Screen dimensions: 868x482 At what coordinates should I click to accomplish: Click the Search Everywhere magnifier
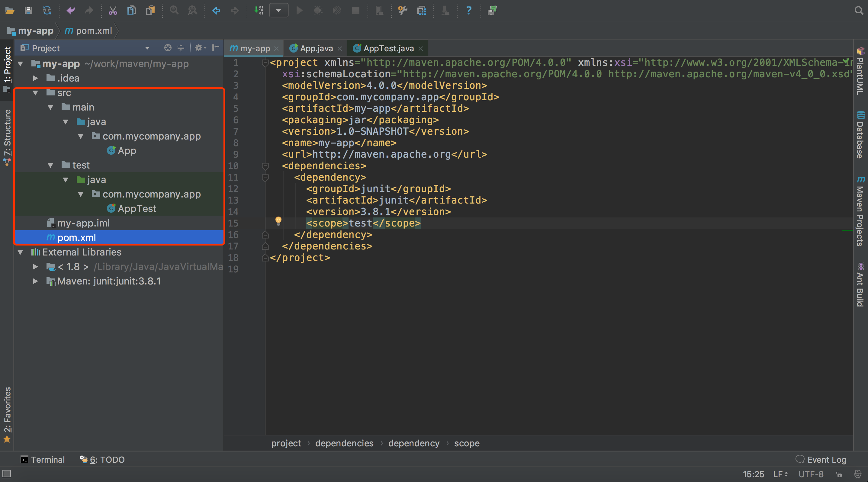pyautogui.click(x=859, y=11)
